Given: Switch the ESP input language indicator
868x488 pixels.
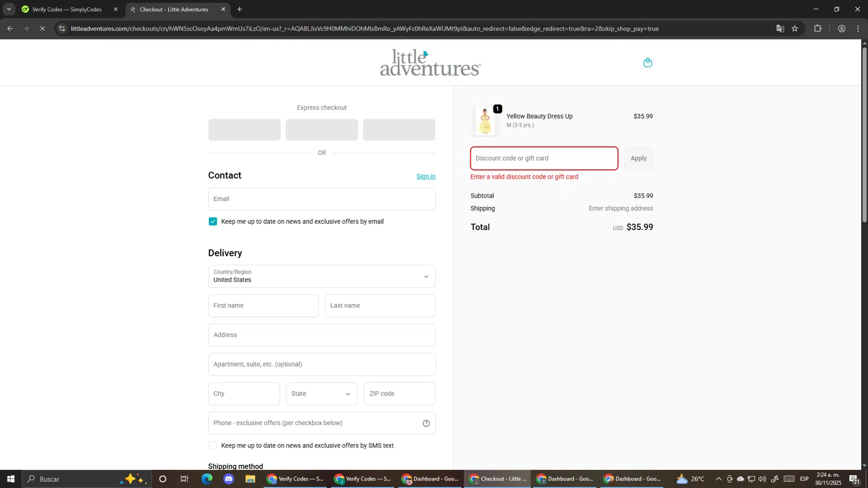Looking at the screenshot, I should point(804,479).
